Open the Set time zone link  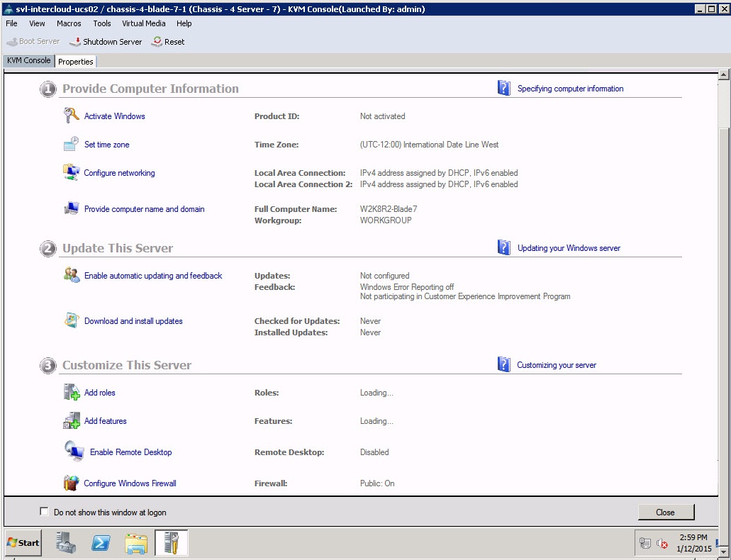click(x=107, y=145)
